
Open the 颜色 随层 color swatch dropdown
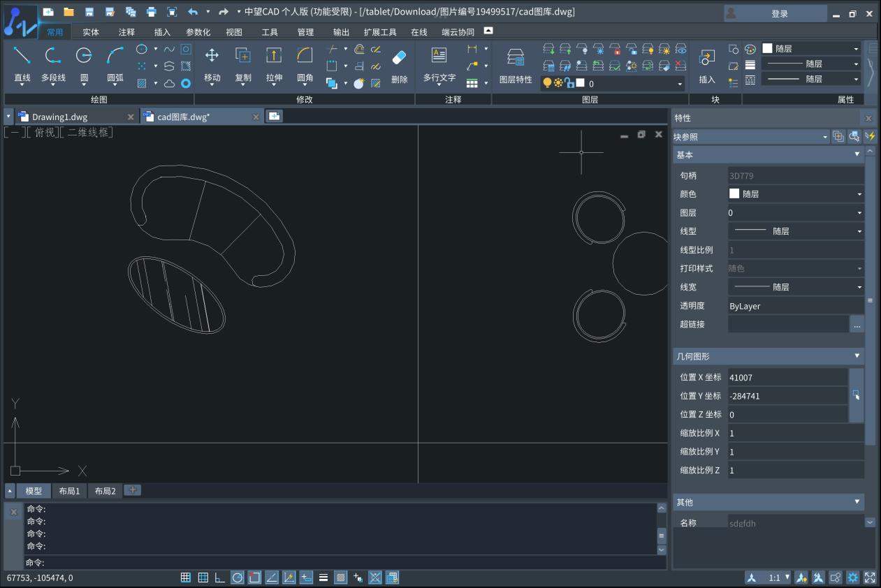coord(795,194)
